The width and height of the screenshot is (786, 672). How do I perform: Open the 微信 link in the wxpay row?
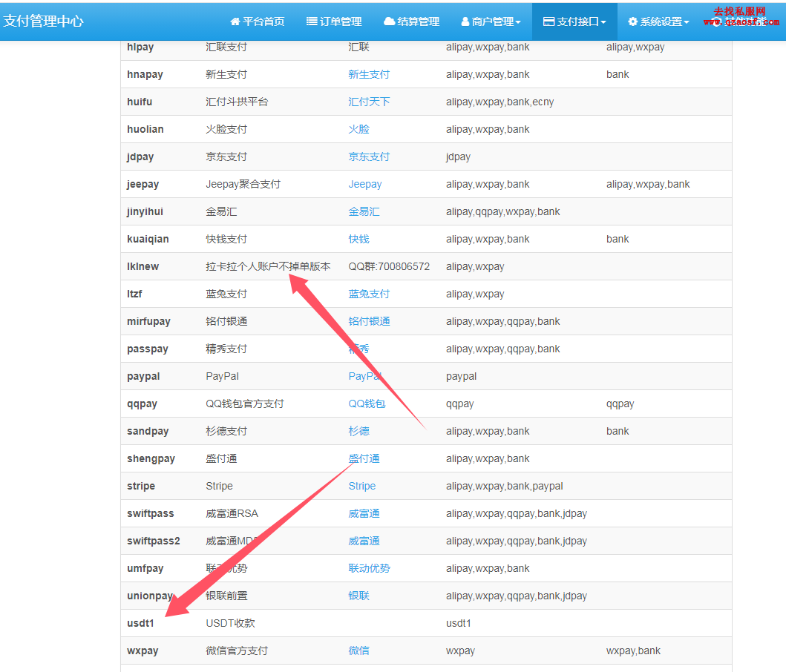click(359, 651)
